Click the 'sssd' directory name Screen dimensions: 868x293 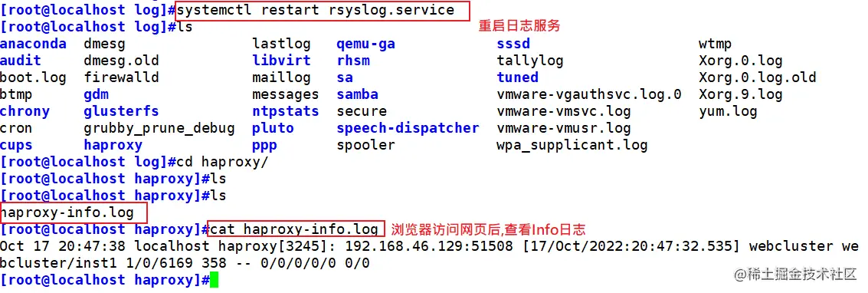pos(513,44)
